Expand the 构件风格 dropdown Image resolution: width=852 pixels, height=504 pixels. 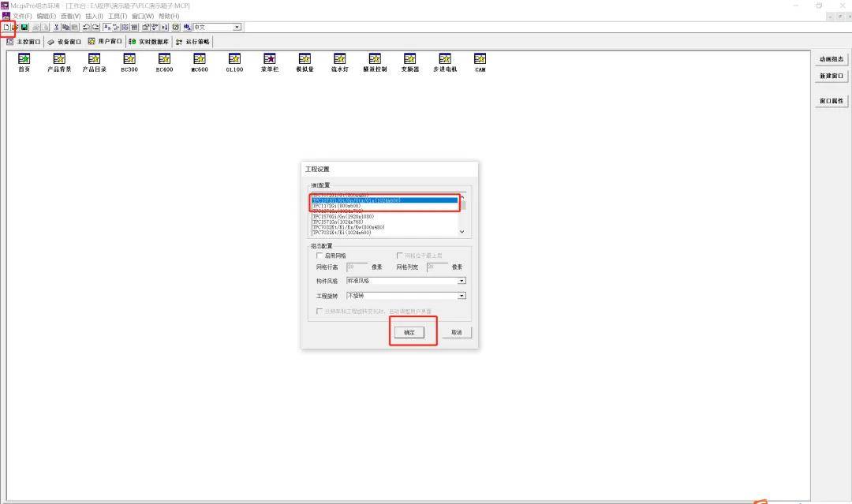click(x=461, y=281)
